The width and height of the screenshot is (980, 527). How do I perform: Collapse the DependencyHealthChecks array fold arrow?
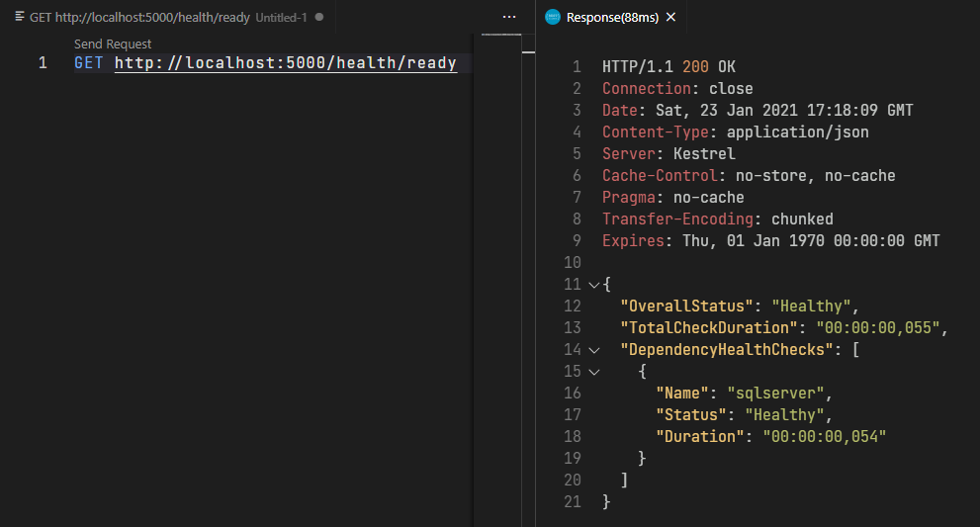coord(593,351)
